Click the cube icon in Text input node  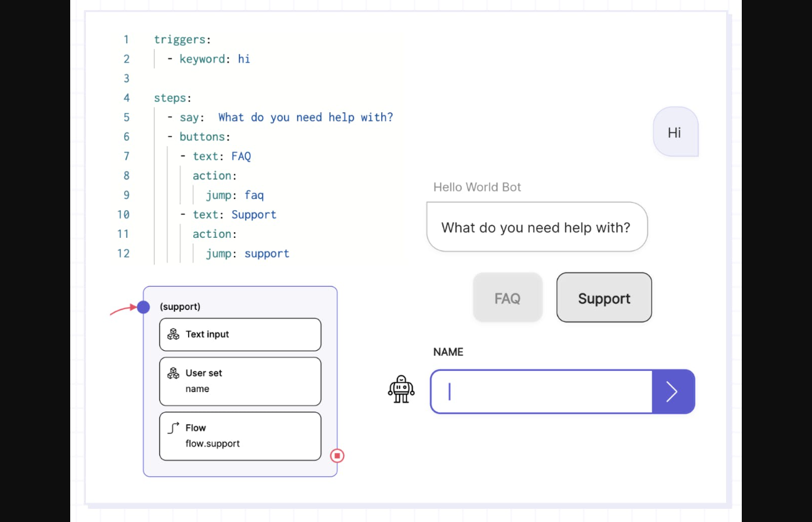pyautogui.click(x=173, y=334)
